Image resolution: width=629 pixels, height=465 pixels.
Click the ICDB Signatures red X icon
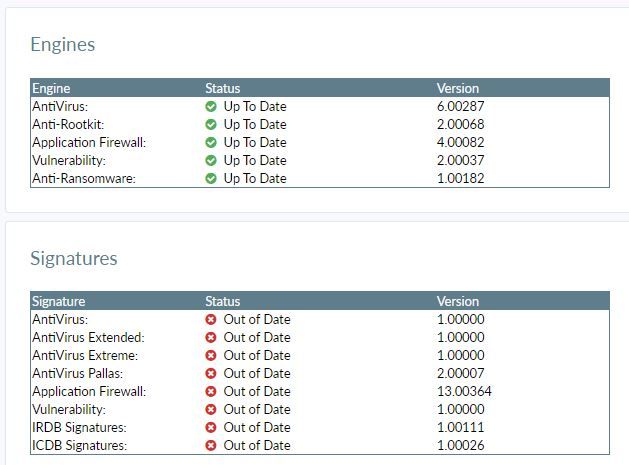(211, 445)
